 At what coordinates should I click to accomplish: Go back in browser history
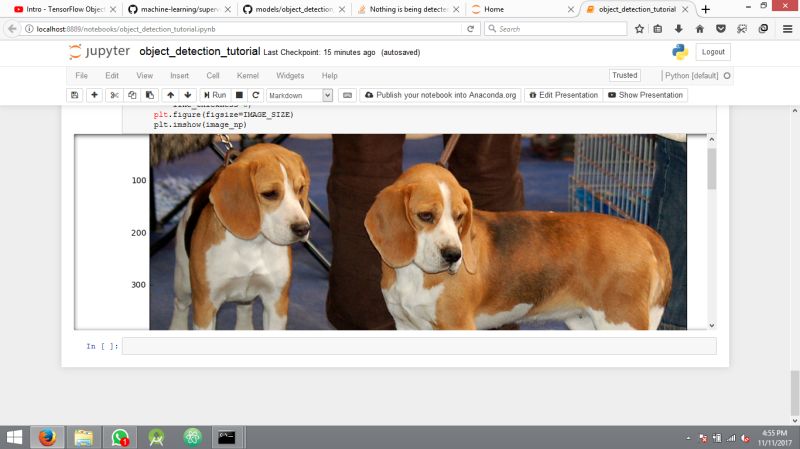click(12, 29)
